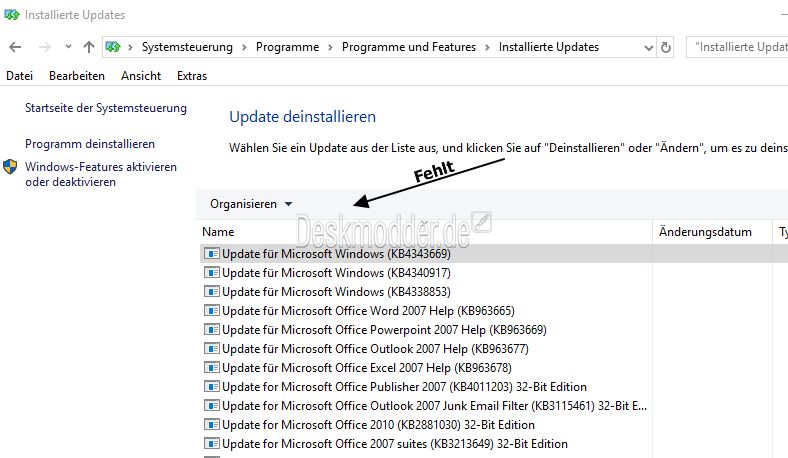Click the icon of update KB4343669

click(x=212, y=253)
